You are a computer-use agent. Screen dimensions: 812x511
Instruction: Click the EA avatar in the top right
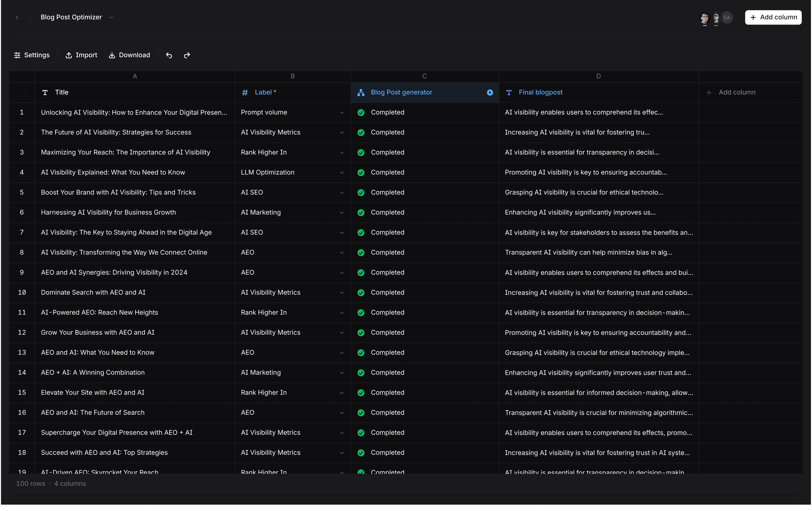click(727, 18)
